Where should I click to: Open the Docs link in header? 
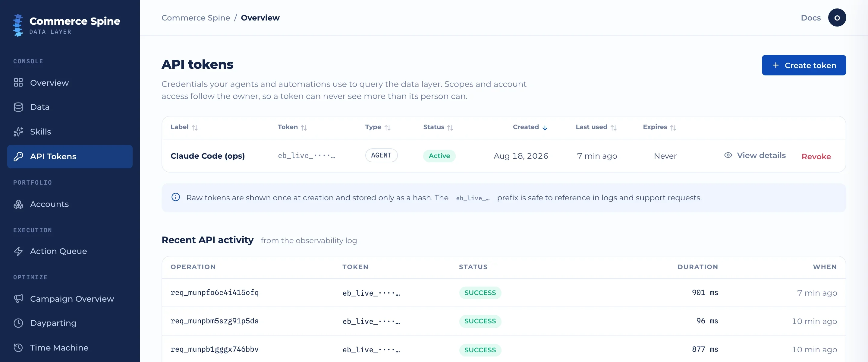pyautogui.click(x=810, y=18)
